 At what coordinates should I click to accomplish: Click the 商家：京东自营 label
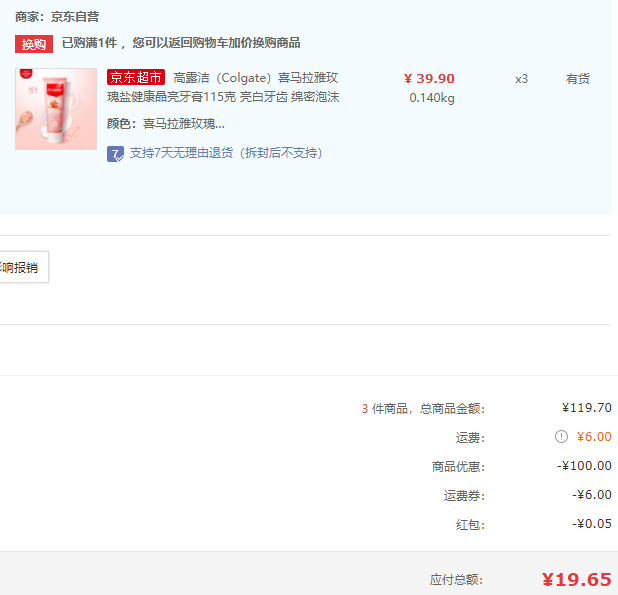click(57, 17)
